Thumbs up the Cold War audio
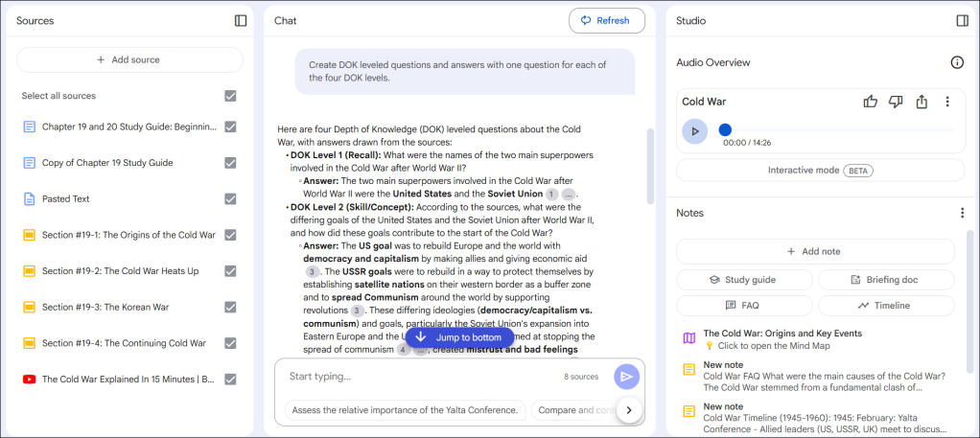The image size is (980, 438). pyautogui.click(x=871, y=102)
